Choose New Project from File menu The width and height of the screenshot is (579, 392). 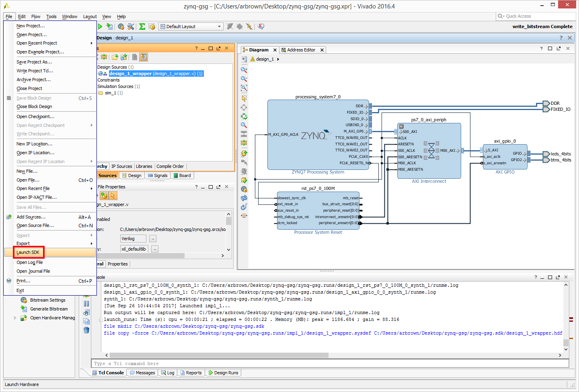(x=50, y=26)
